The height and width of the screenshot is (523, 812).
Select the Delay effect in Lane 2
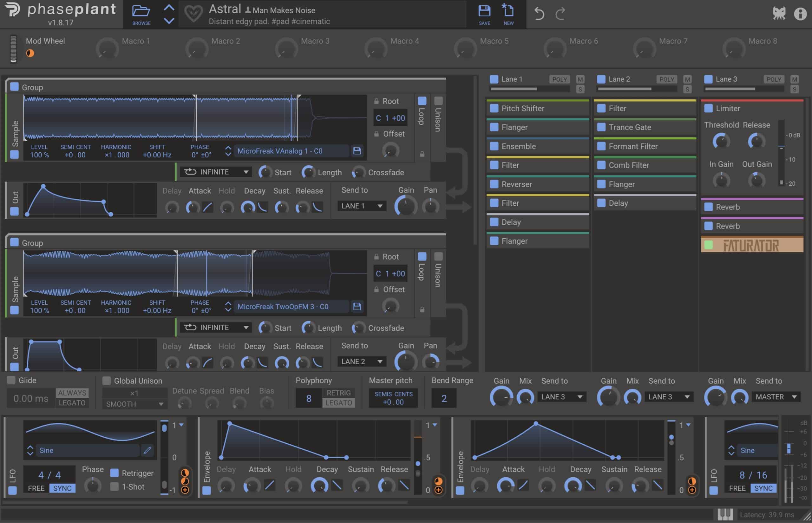point(645,203)
